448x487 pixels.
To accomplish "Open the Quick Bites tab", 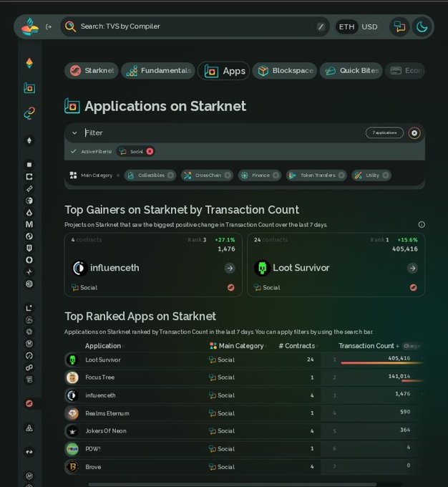I will coord(351,71).
